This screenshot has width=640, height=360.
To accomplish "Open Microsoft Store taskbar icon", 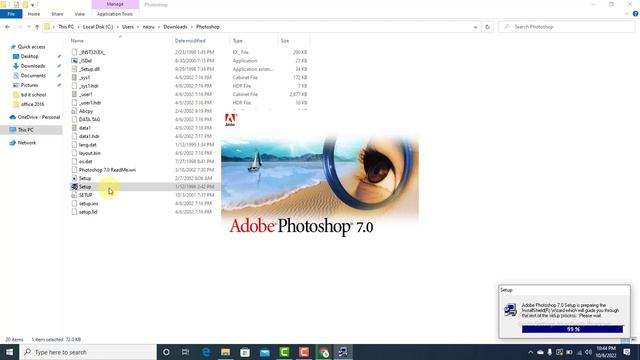I will [245, 352].
